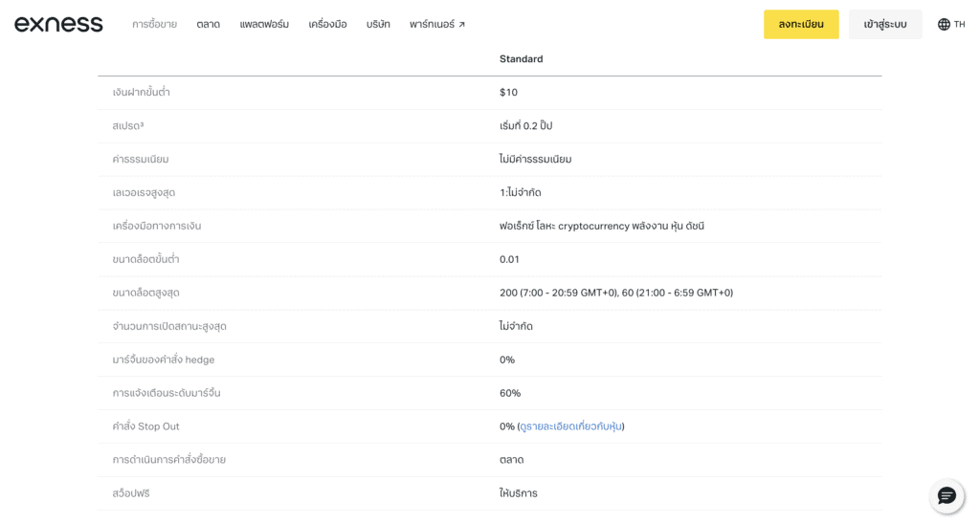
Task: Open the บริษัท menu
Action: click(378, 24)
